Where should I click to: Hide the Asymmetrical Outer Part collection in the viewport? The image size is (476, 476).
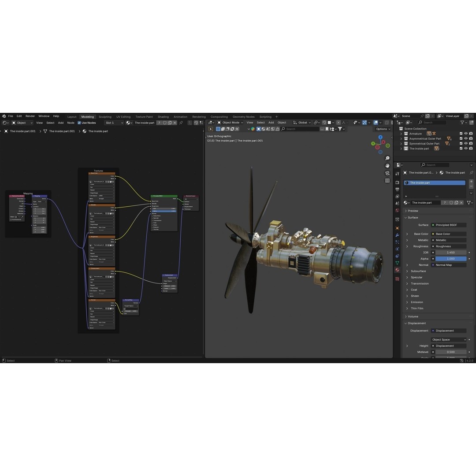466,138
